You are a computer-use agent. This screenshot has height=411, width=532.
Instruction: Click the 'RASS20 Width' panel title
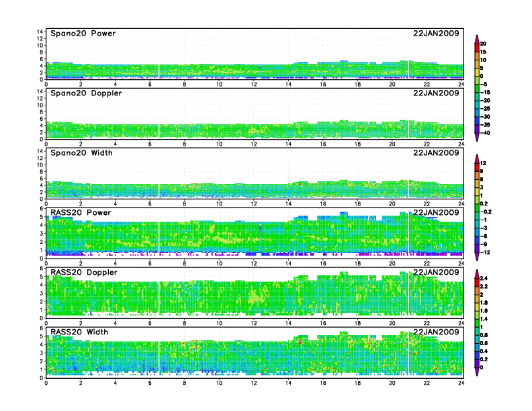[79, 332]
